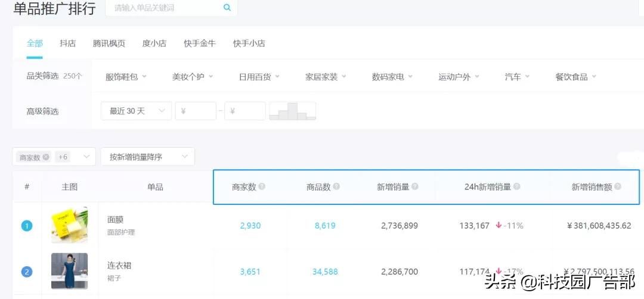This screenshot has width=644, height=299.
Task: Open the 面膜 product name
Action: coord(116,220)
